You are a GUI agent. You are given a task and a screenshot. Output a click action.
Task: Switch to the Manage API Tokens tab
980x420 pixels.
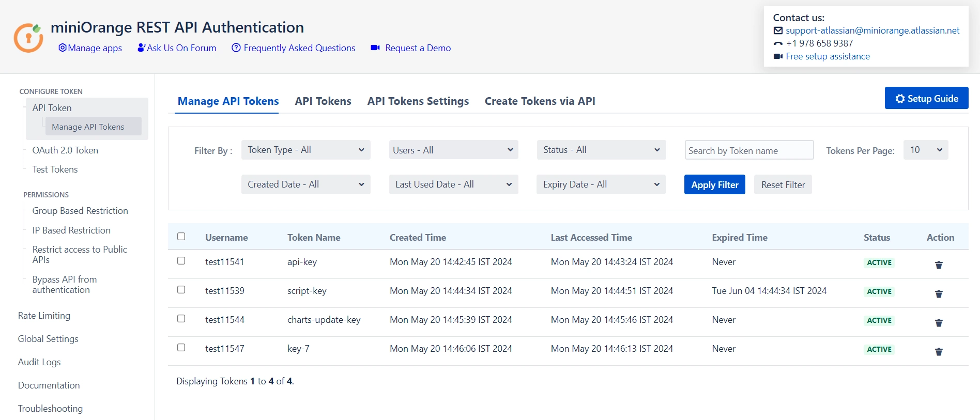point(228,101)
